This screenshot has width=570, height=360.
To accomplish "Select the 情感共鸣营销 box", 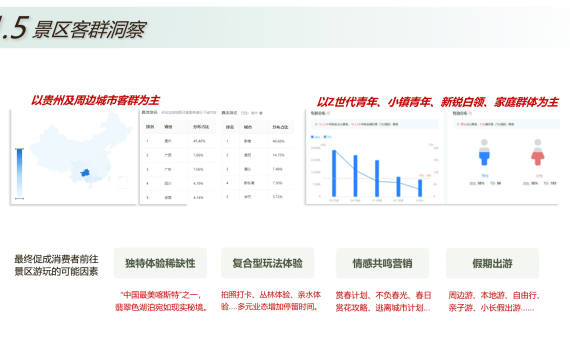I will tap(382, 263).
